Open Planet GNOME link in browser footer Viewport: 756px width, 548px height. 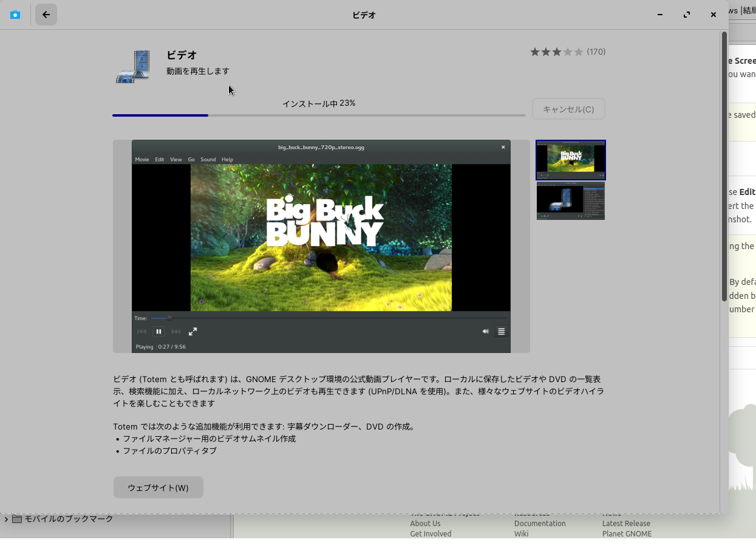627,533
